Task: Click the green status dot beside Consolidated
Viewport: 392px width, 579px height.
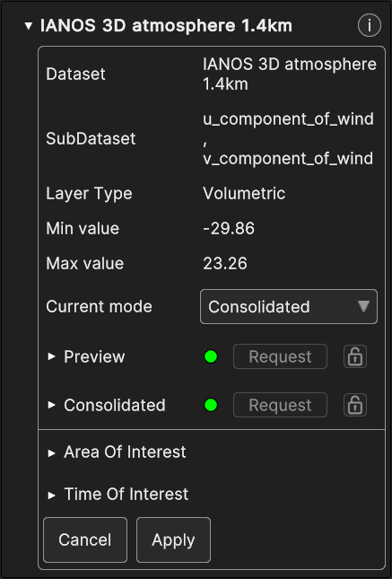Action: pyautogui.click(x=211, y=405)
